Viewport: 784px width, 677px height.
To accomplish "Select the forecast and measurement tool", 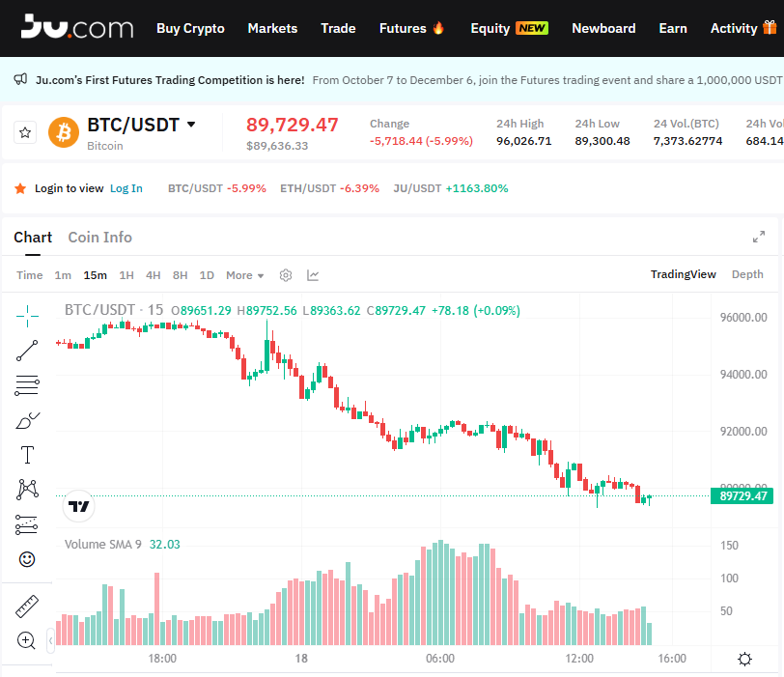I will (x=27, y=524).
